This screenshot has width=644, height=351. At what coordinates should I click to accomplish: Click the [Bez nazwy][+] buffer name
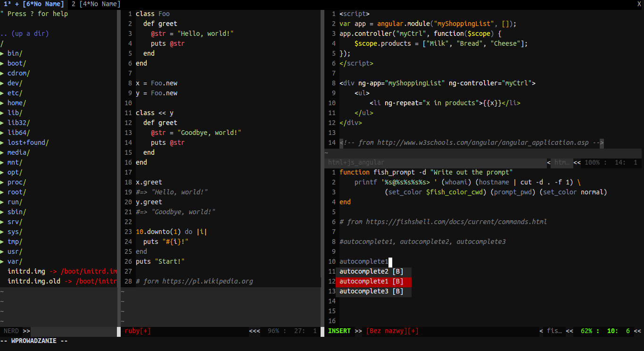(x=392, y=331)
